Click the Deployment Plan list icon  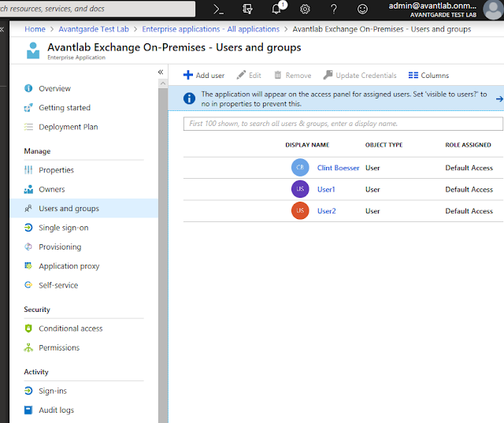[28, 127]
